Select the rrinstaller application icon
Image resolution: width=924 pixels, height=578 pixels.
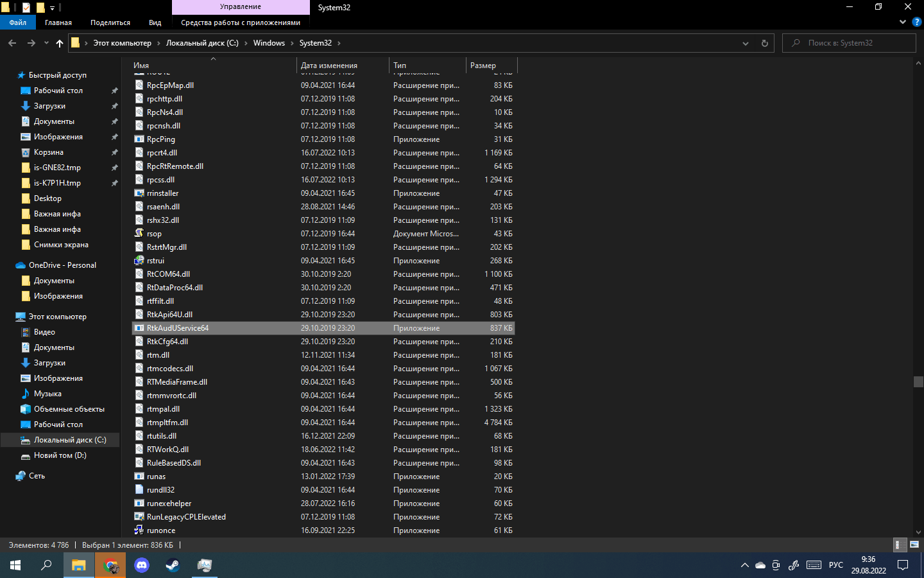pyautogui.click(x=139, y=193)
